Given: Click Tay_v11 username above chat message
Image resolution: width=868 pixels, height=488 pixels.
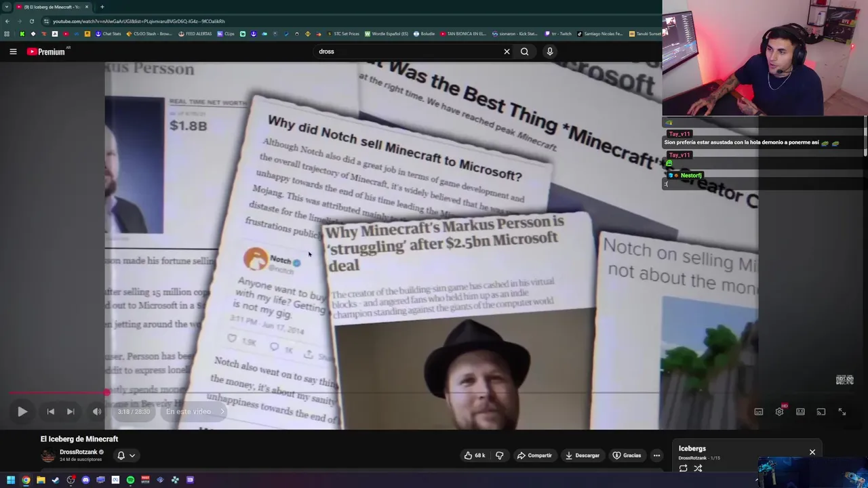Looking at the screenshot, I should 679,134.
